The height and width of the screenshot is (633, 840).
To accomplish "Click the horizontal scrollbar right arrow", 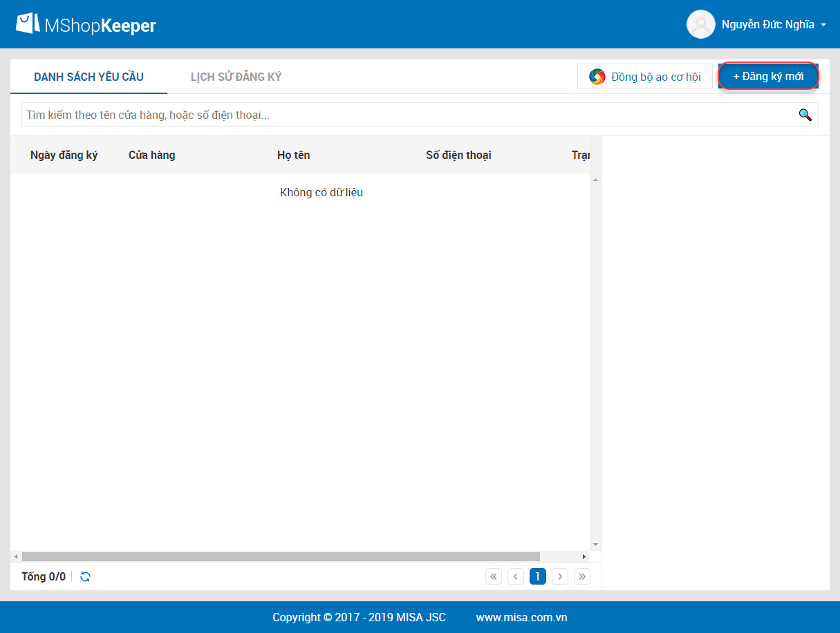I will click(584, 556).
